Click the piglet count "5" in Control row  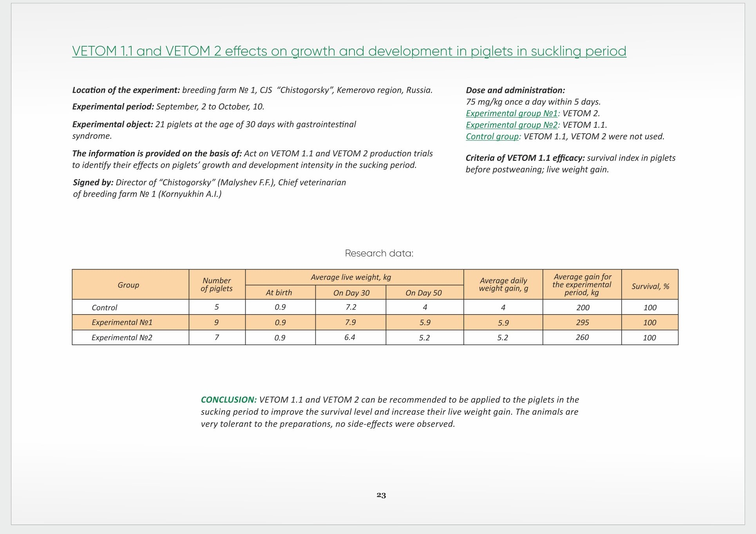(x=217, y=307)
